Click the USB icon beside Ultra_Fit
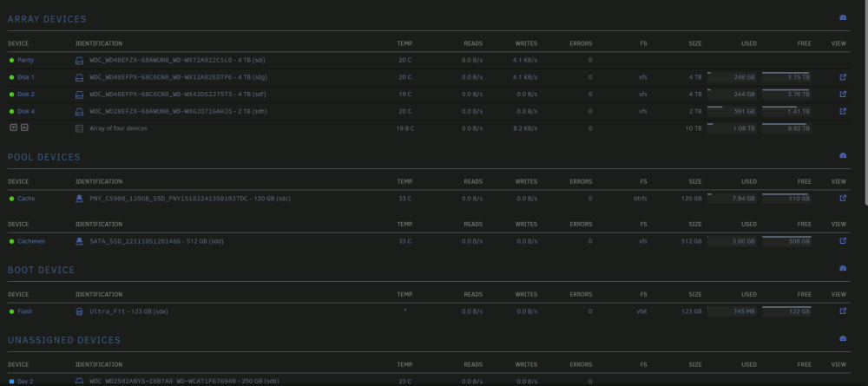This screenshot has width=868, height=386. 79,312
